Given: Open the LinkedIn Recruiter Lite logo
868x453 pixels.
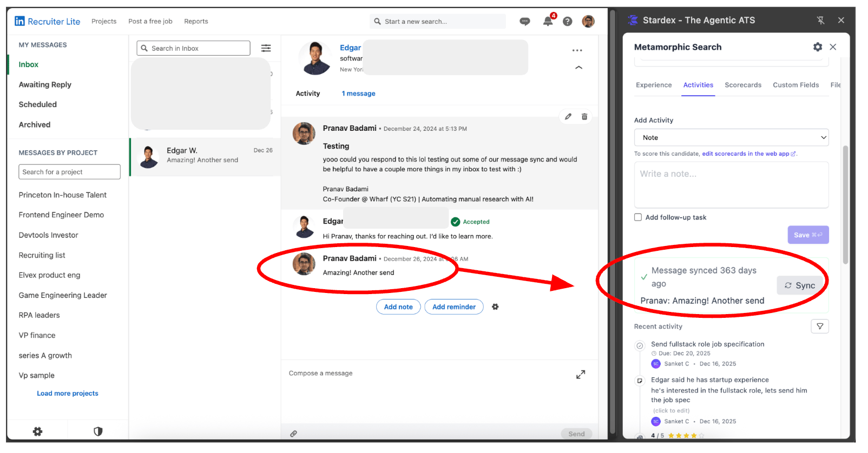Looking at the screenshot, I should (x=48, y=22).
